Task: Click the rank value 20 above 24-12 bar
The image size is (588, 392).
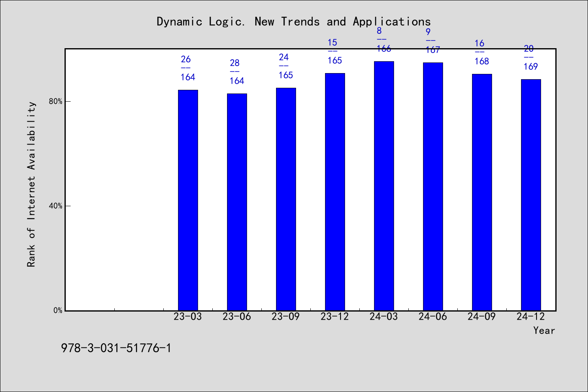Action: point(529,49)
